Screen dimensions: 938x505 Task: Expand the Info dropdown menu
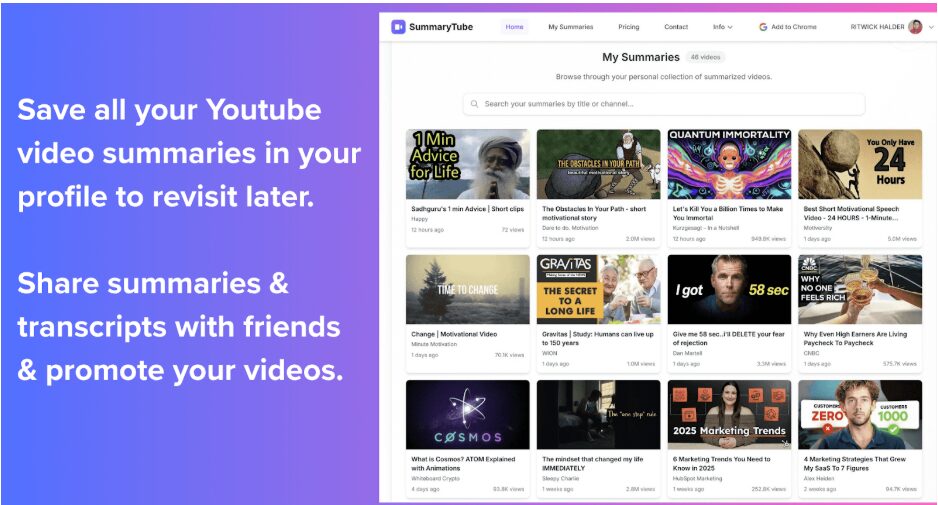tap(722, 27)
